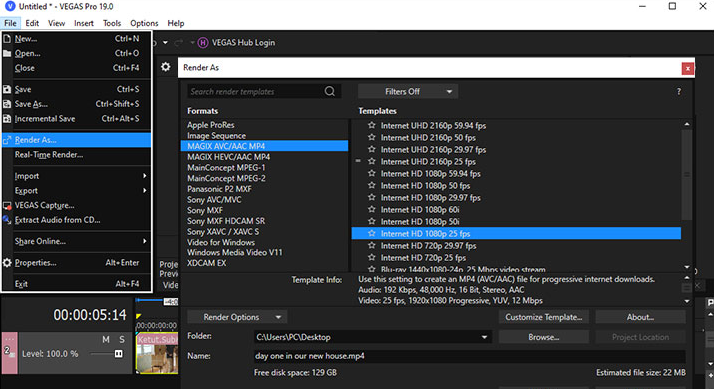Click the Properties gear icon in File menu

coord(7,263)
